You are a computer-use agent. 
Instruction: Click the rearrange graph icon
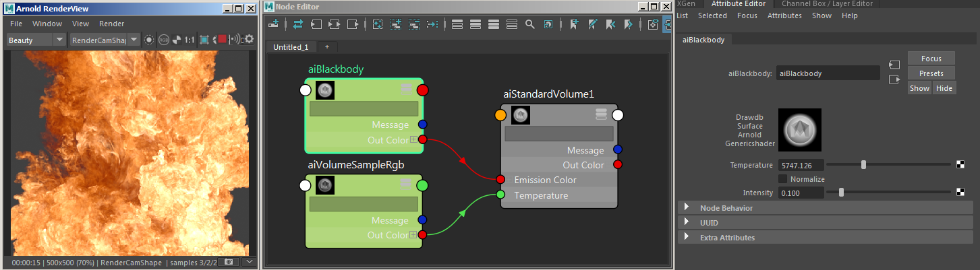coord(432,24)
